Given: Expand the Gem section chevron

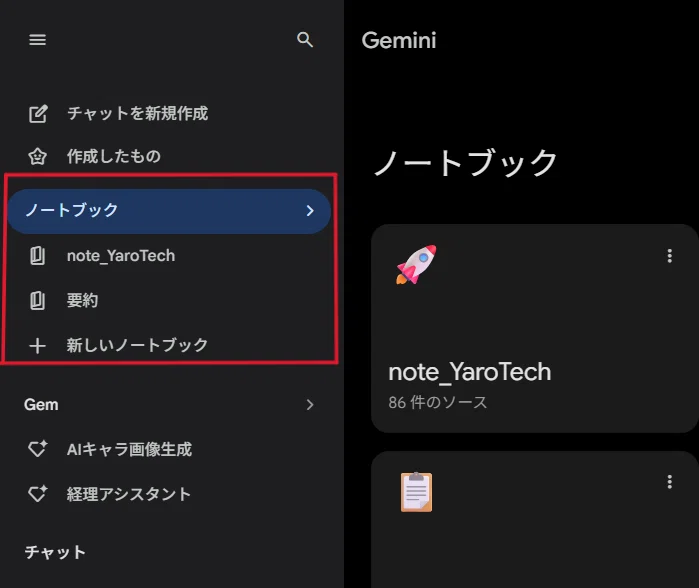Looking at the screenshot, I should (310, 405).
